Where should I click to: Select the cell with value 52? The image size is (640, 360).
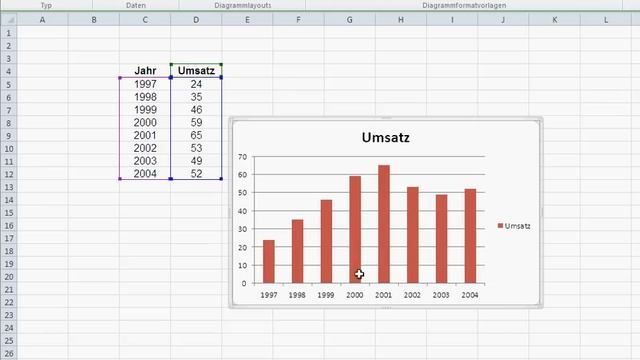tap(196, 173)
